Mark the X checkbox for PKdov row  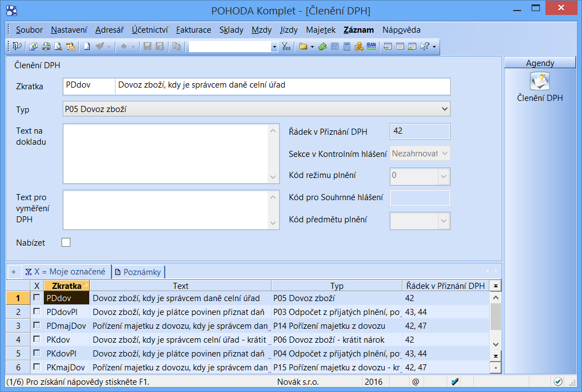37,339
